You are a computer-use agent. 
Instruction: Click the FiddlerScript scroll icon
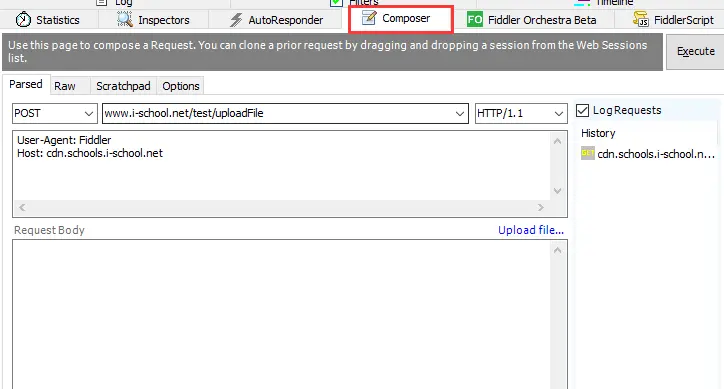641,19
